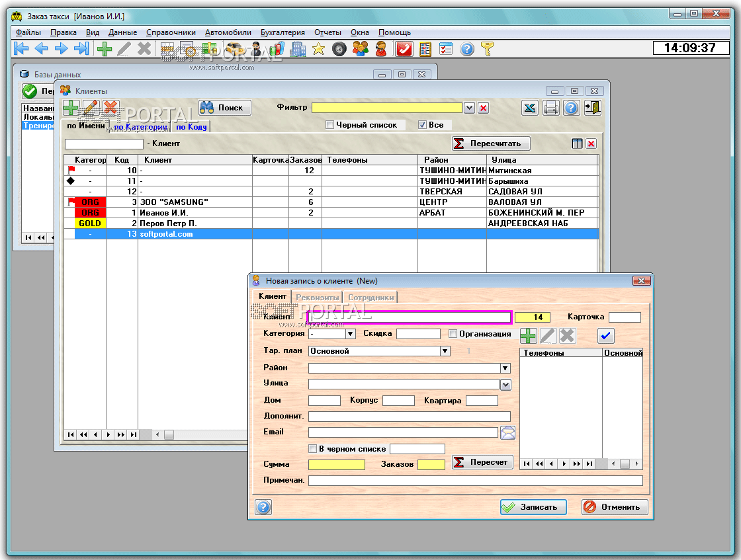741x560 pixels.
Task: Open Справочники menu
Action: pos(171,32)
